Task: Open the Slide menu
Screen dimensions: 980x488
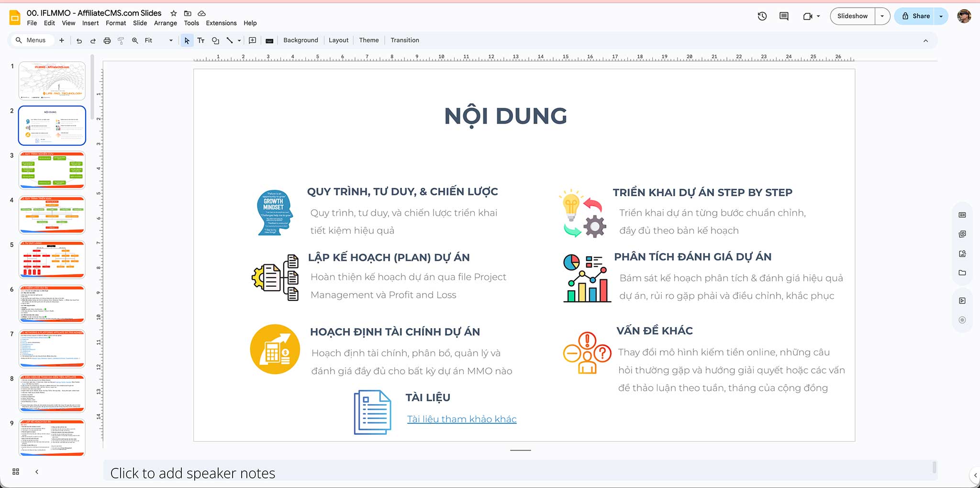Action: (x=140, y=23)
